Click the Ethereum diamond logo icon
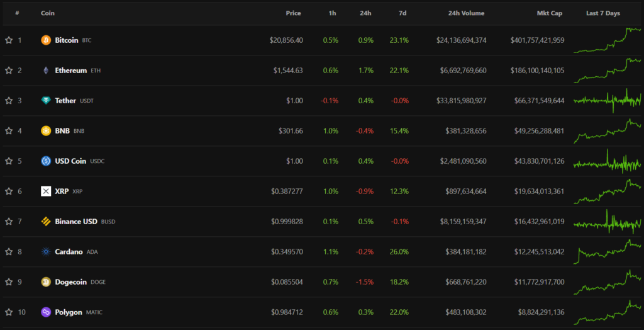The width and height of the screenshot is (644, 330). [x=46, y=71]
